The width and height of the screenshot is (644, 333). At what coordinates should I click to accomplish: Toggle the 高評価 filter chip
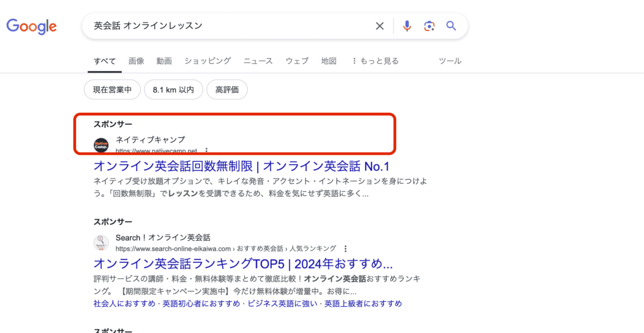tap(226, 90)
